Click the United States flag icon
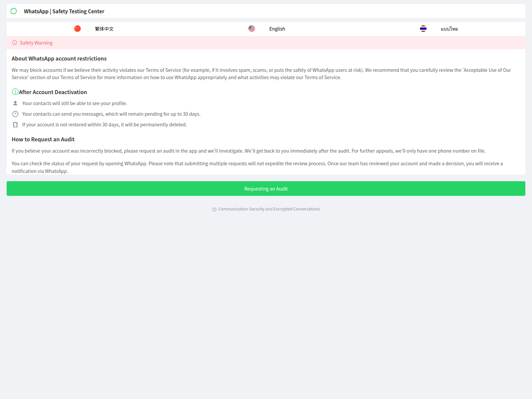 pos(252,29)
